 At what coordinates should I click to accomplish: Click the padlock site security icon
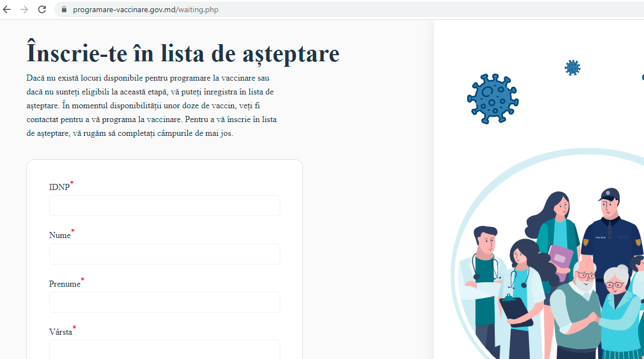[x=64, y=9]
